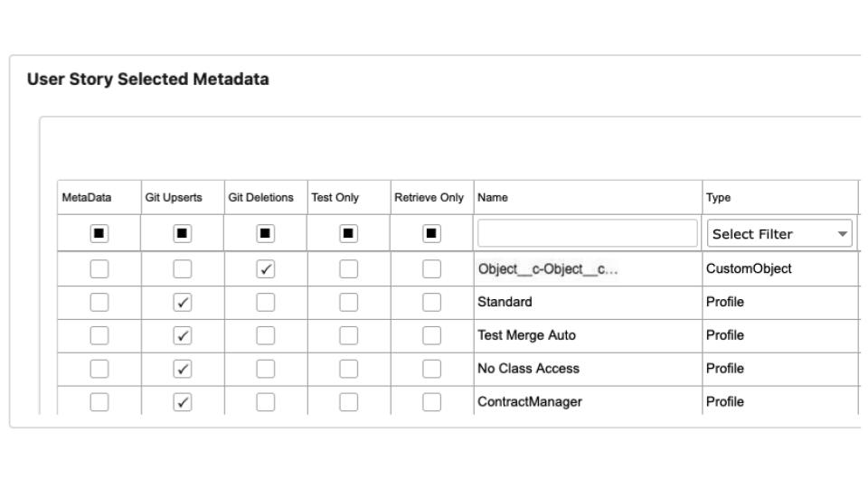Image resolution: width=868 pixels, height=488 pixels.
Task: Click the Name filter text field
Action: point(588,234)
